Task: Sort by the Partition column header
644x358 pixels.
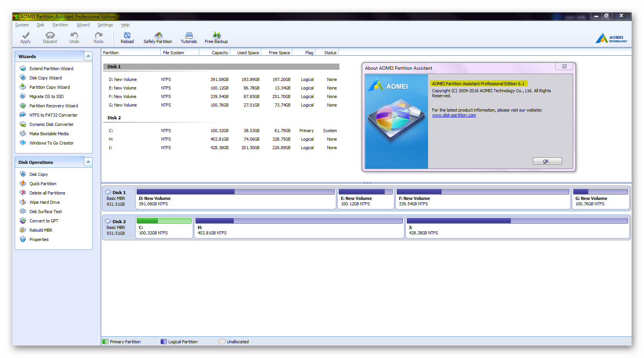Action: pyautogui.click(x=130, y=53)
